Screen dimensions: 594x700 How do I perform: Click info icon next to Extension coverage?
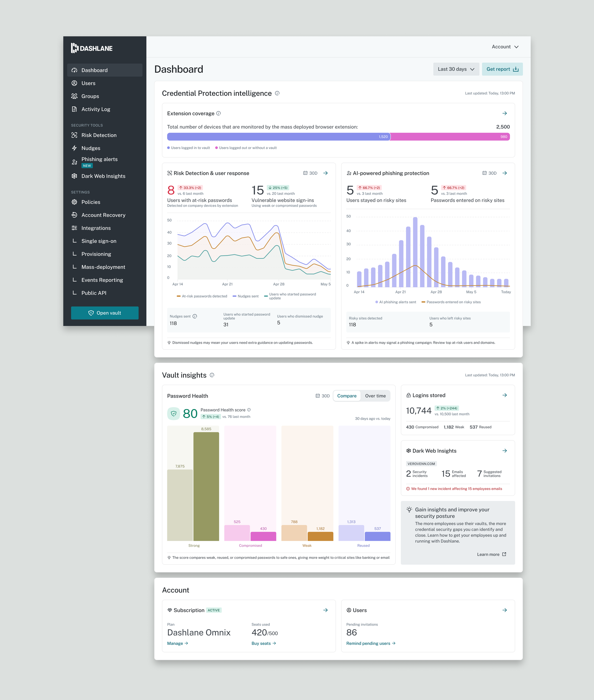219,114
